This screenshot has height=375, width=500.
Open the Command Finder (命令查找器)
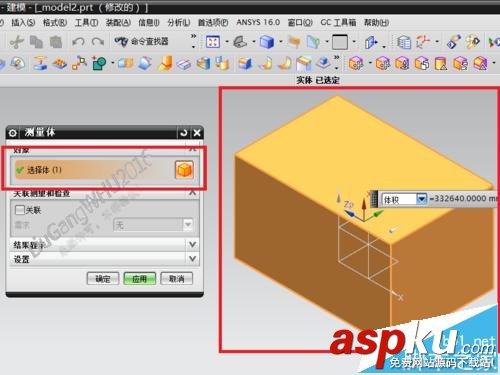point(142,42)
